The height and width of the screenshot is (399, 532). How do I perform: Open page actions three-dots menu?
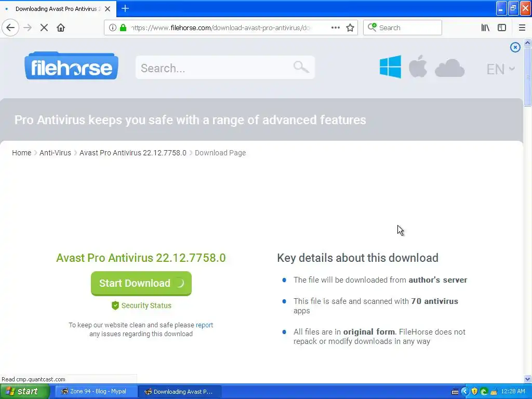pos(335,28)
